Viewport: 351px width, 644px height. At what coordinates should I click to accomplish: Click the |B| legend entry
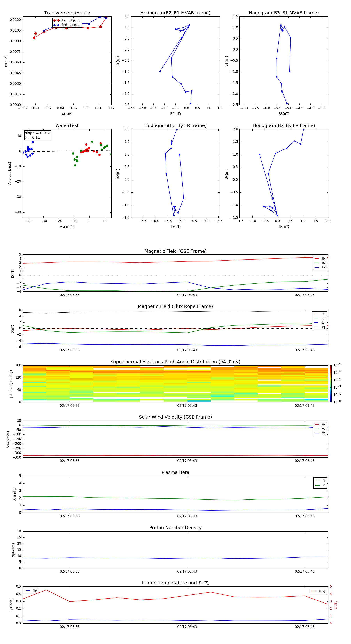[x=320, y=327]
